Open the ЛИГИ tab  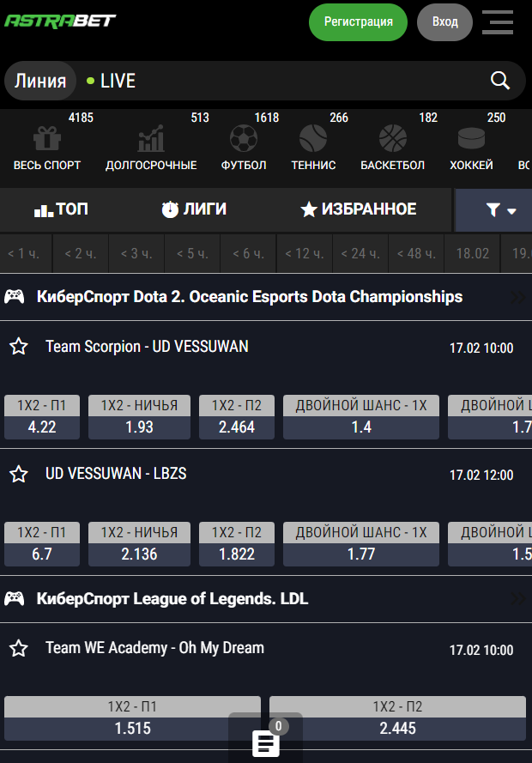tap(194, 209)
